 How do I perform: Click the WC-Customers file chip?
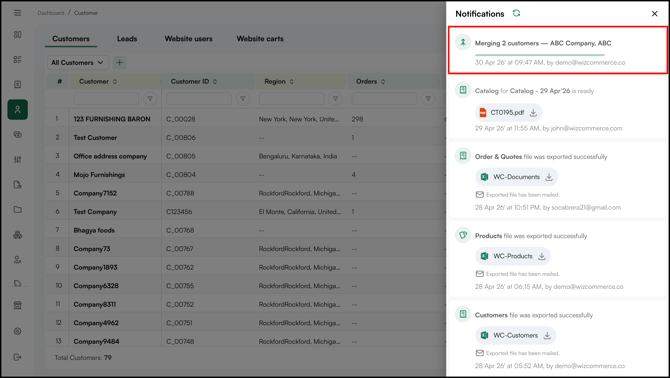coord(515,336)
